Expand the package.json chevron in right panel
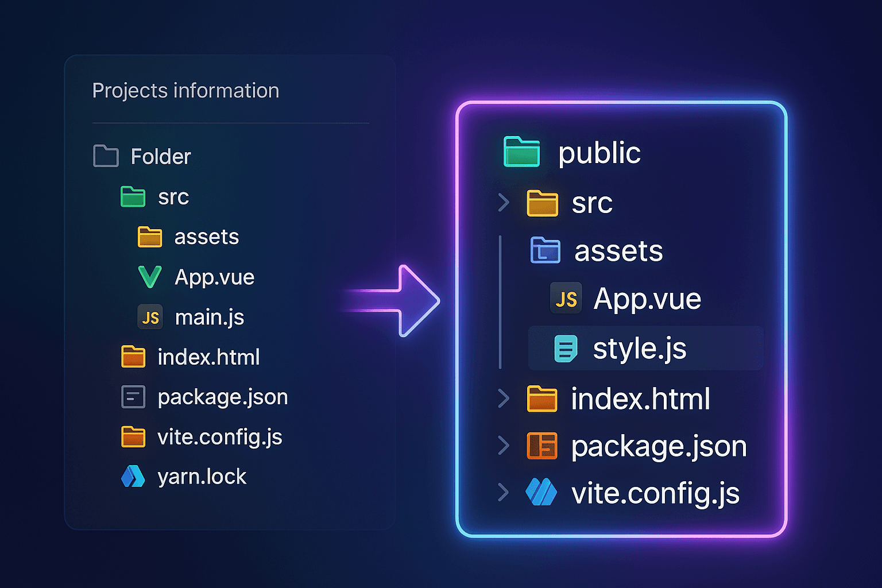The width and height of the screenshot is (882, 588). [x=504, y=445]
